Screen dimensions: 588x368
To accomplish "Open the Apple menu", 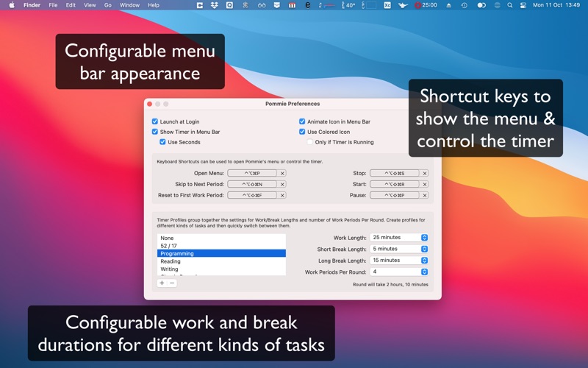I will click(x=12, y=5).
